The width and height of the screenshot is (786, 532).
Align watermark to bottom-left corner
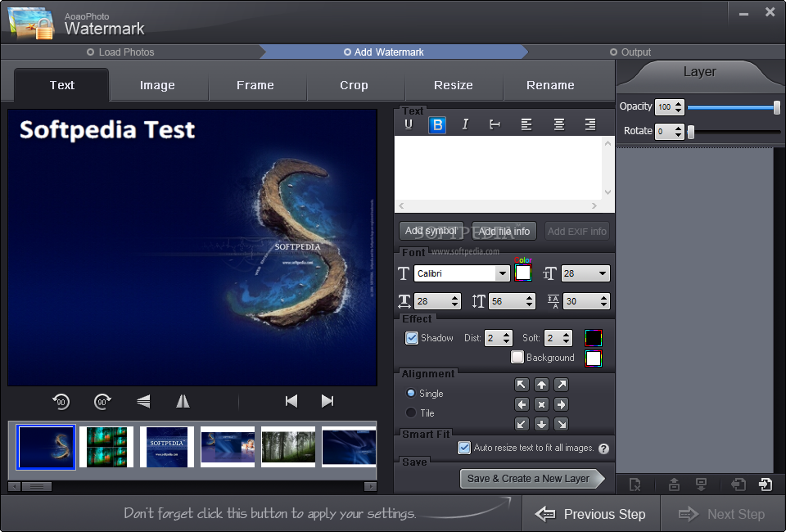tap(522, 424)
